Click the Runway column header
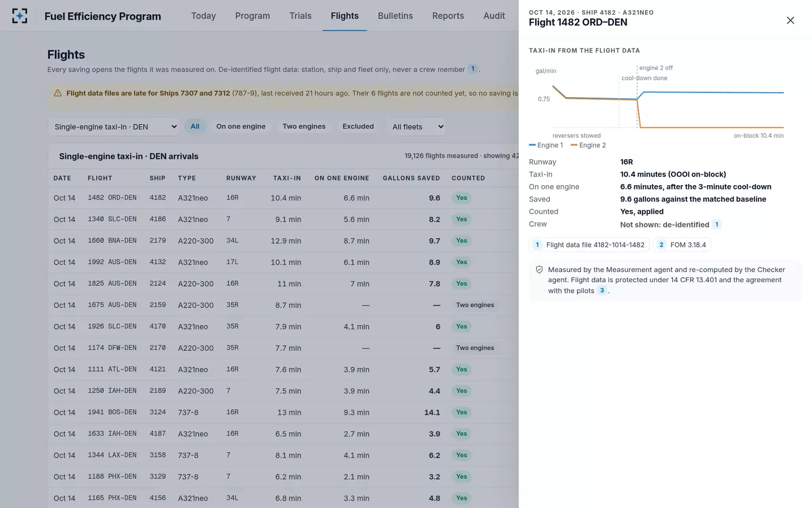This screenshot has width=812, height=508. click(241, 178)
